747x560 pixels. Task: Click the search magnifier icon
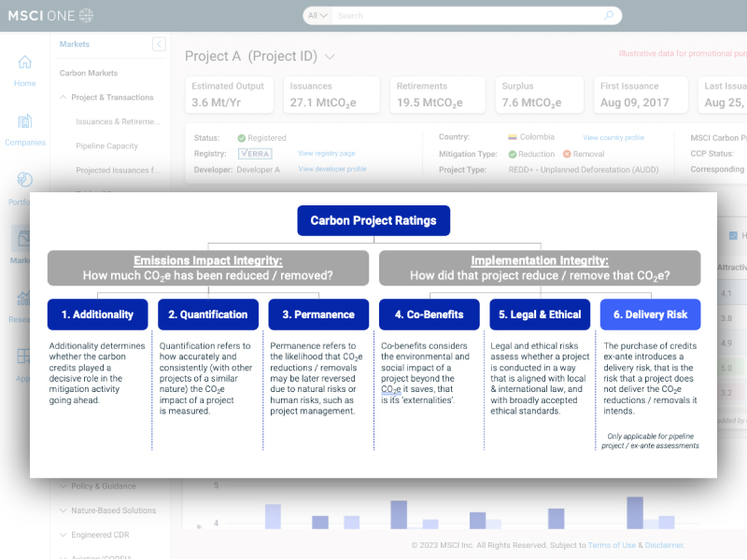(609, 16)
